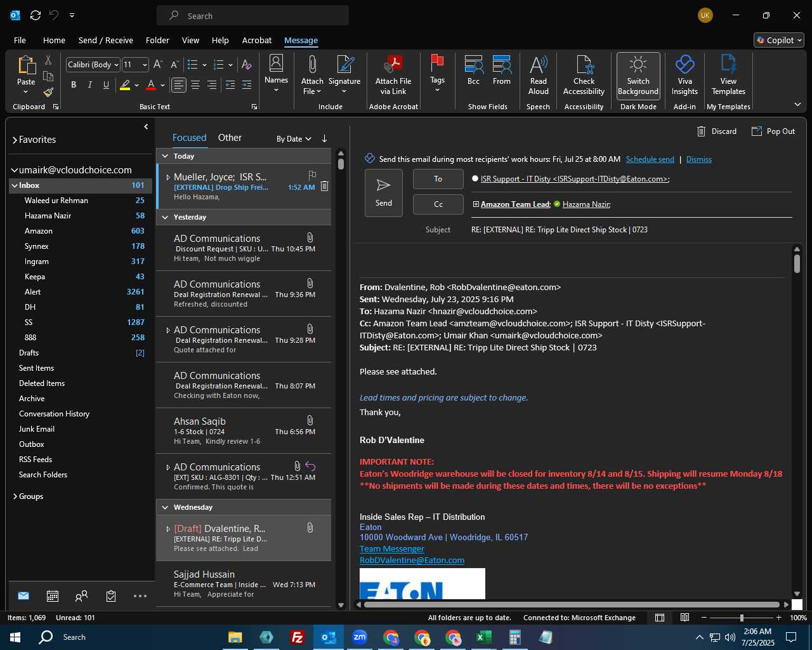Show the From field

(x=502, y=70)
